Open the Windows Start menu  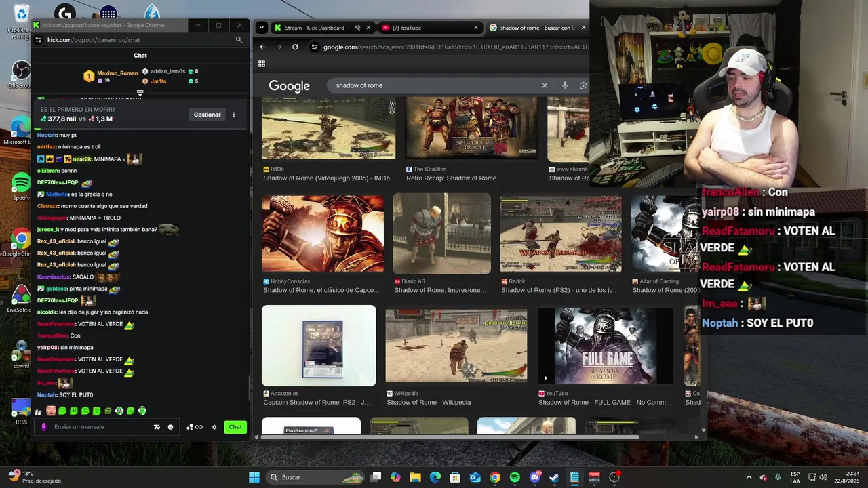pyautogui.click(x=254, y=477)
